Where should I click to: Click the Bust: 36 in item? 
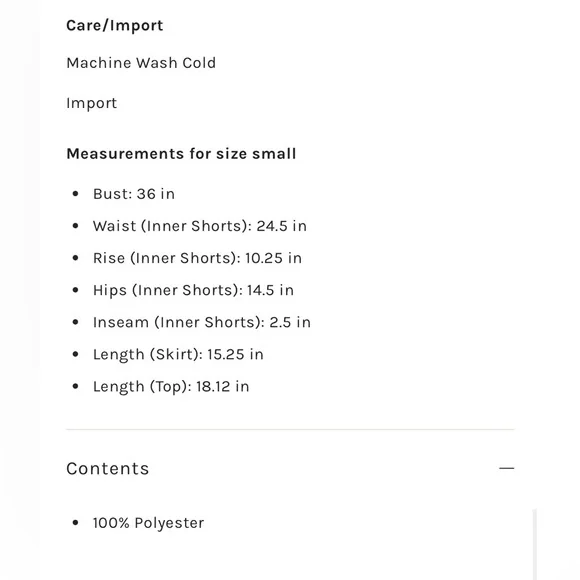point(134,194)
